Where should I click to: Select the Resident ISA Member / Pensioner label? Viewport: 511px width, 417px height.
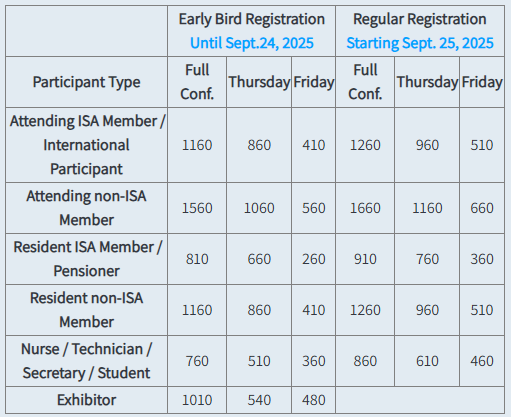click(86, 259)
